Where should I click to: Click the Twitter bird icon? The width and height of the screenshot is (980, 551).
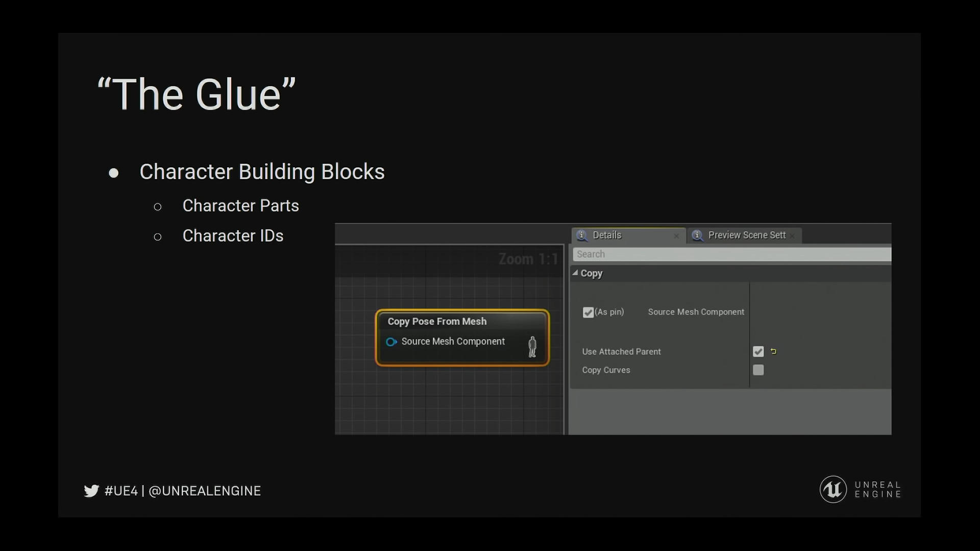click(91, 491)
